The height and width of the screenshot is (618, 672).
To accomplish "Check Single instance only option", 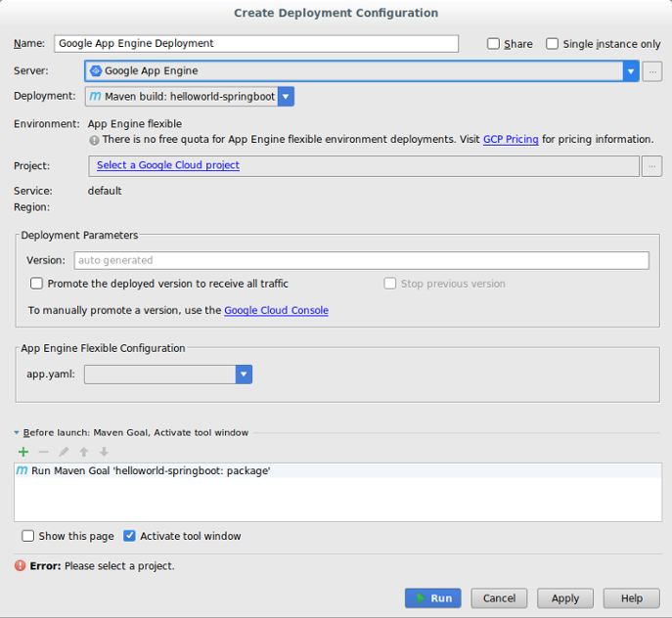I will tap(553, 44).
